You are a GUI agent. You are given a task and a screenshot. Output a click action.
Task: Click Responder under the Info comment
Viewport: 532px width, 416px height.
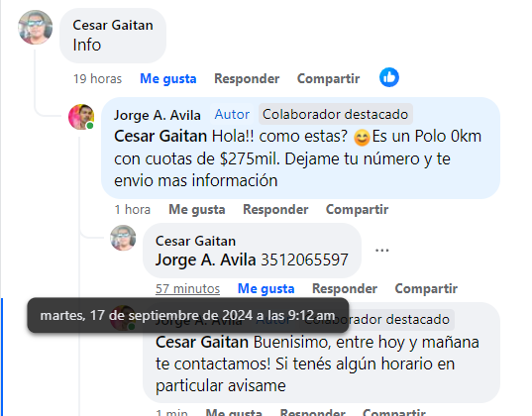click(x=247, y=78)
